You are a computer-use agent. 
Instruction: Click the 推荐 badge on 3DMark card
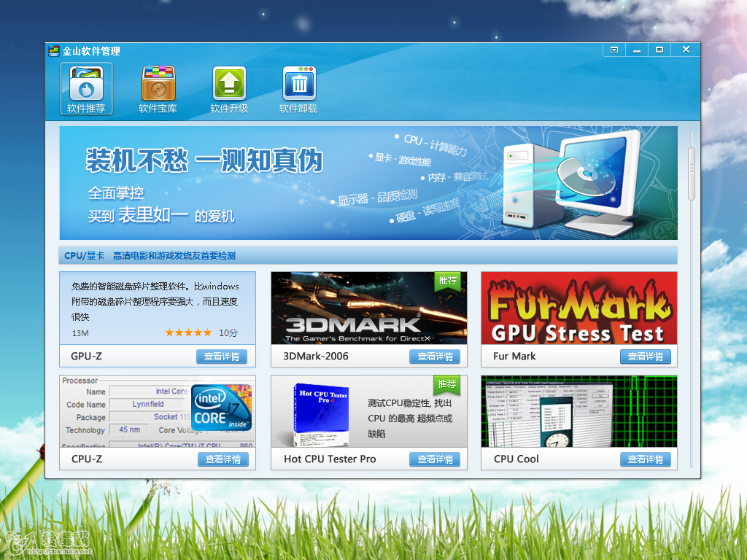point(447,281)
